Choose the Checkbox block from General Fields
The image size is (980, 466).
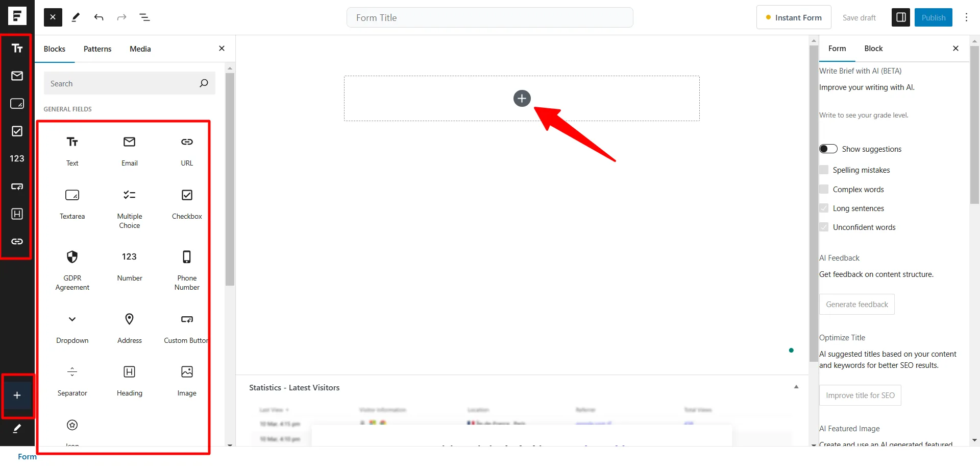click(186, 203)
